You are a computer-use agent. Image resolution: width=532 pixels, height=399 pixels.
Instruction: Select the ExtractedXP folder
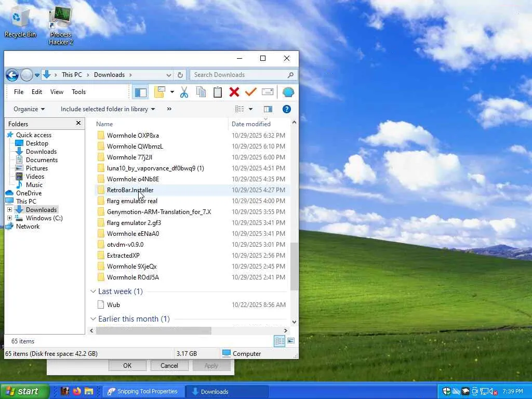[123, 256]
